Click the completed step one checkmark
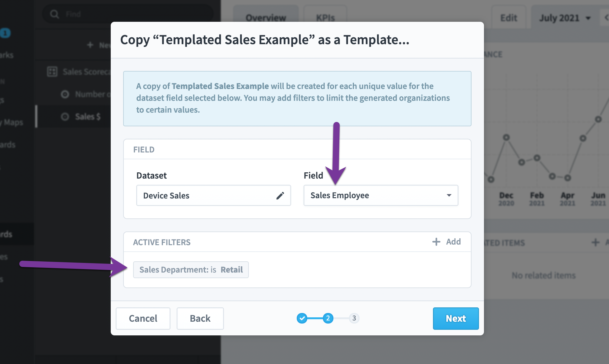This screenshot has height=364, width=609. (302, 318)
